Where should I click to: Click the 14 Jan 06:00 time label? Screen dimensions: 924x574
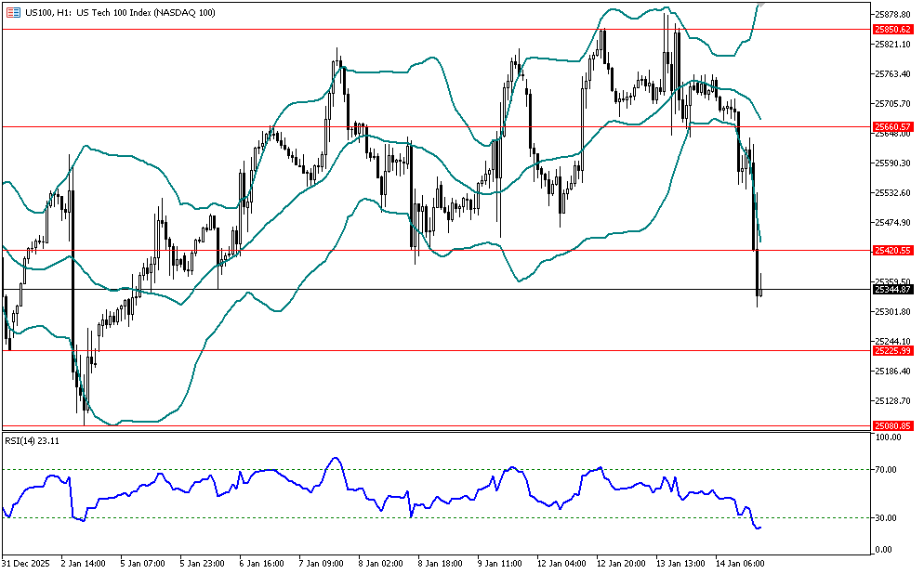tap(739, 564)
